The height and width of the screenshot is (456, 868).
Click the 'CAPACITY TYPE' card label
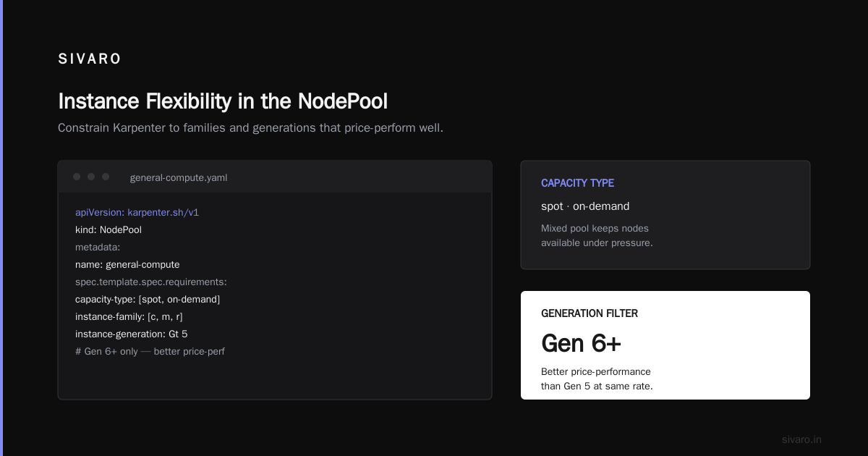point(577,183)
